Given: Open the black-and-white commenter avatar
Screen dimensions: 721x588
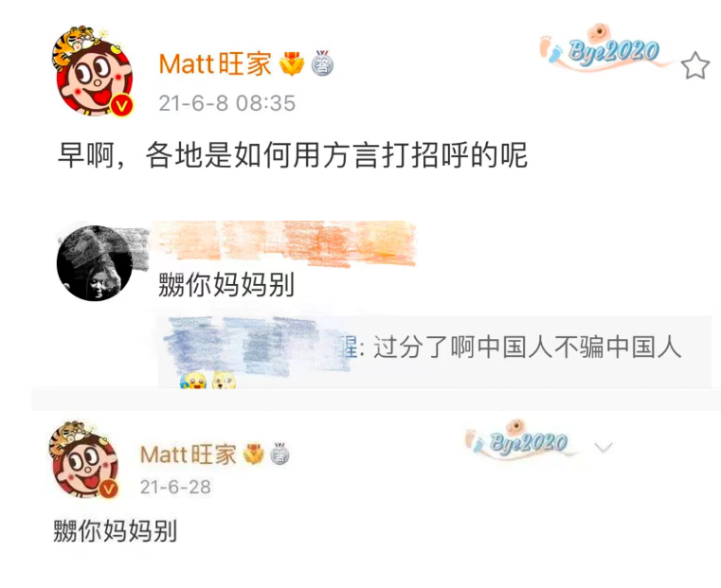Looking at the screenshot, I should click(x=95, y=263).
